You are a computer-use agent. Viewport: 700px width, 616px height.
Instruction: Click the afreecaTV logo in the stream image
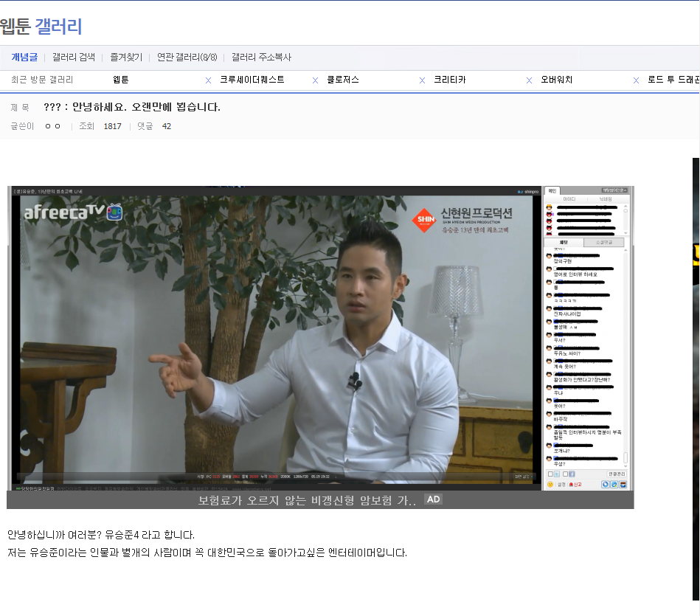click(73, 212)
